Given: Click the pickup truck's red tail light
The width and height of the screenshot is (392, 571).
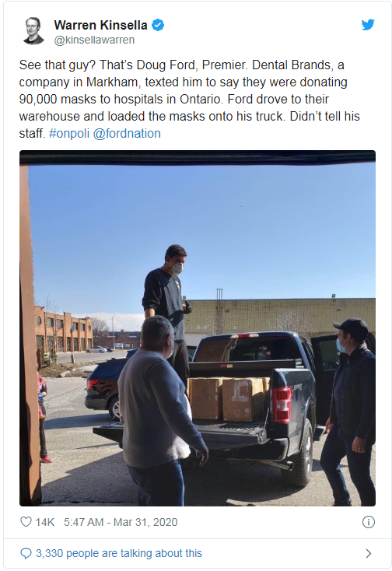Looking at the screenshot, I should click(x=282, y=405).
